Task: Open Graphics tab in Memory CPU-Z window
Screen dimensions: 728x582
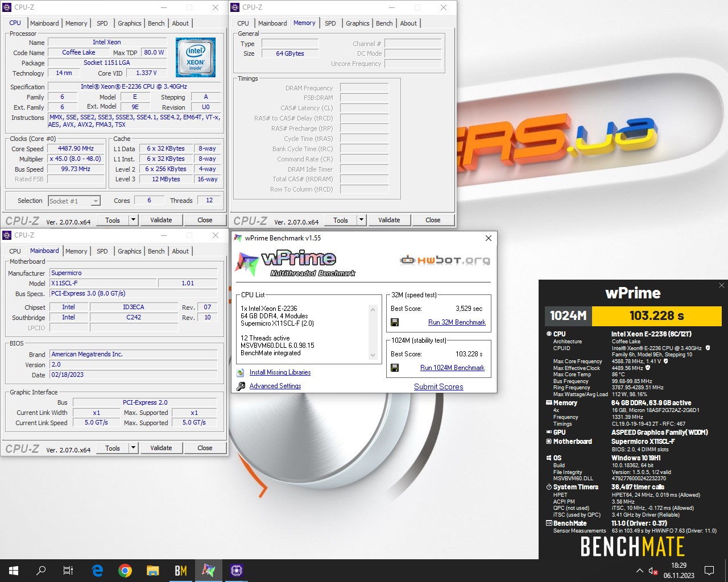Action: click(358, 23)
